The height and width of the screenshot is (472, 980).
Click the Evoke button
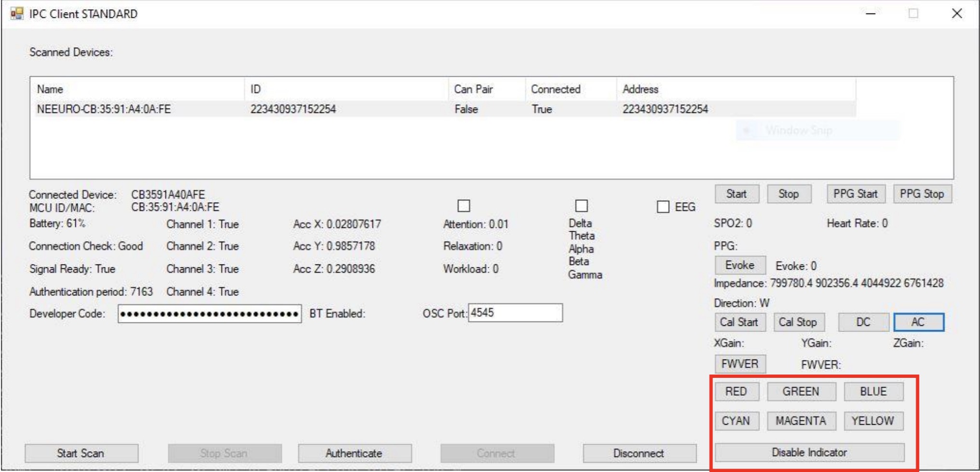(x=739, y=264)
